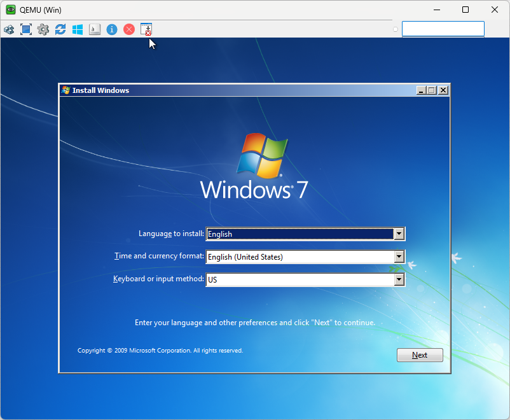Maximize the QEMU window
This screenshot has width=510, height=420.
[x=465, y=10]
